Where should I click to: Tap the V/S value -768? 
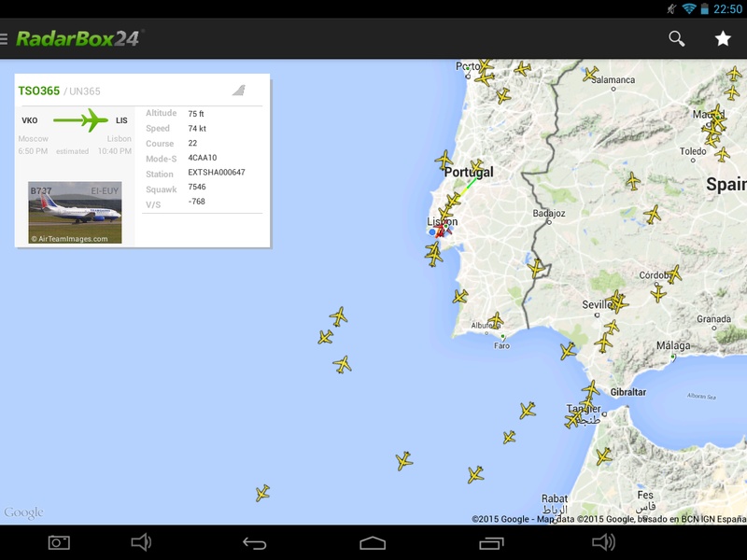[x=196, y=202]
